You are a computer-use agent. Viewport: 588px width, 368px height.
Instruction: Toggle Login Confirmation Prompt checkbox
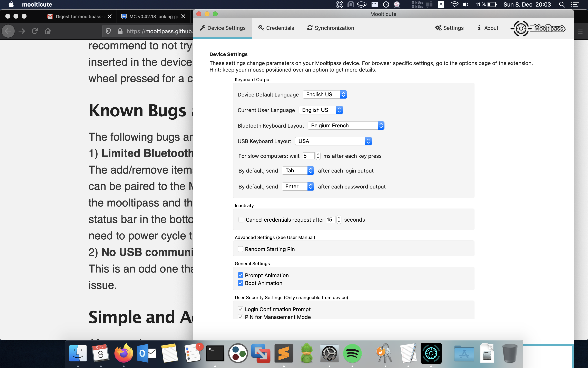pyautogui.click(x=240, y=309)
